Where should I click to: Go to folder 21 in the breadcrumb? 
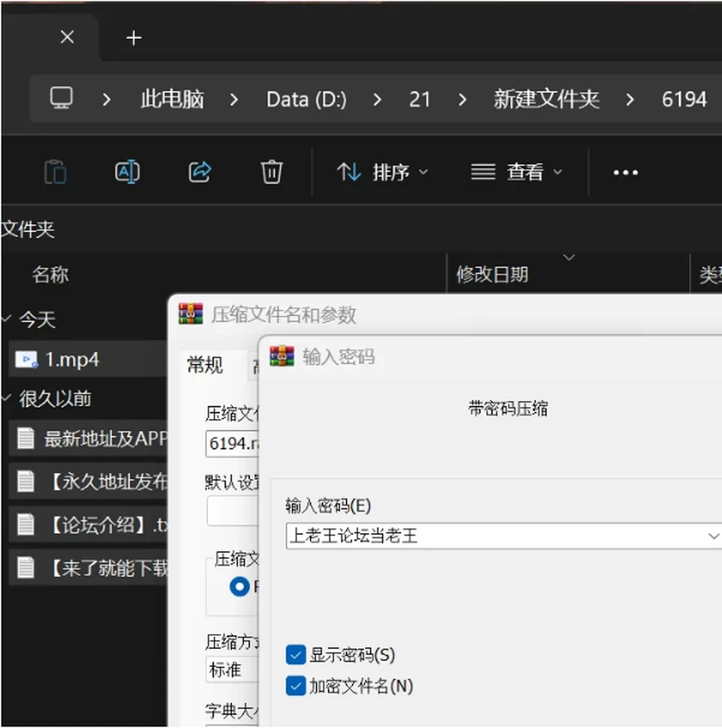(x=420, y=99)
